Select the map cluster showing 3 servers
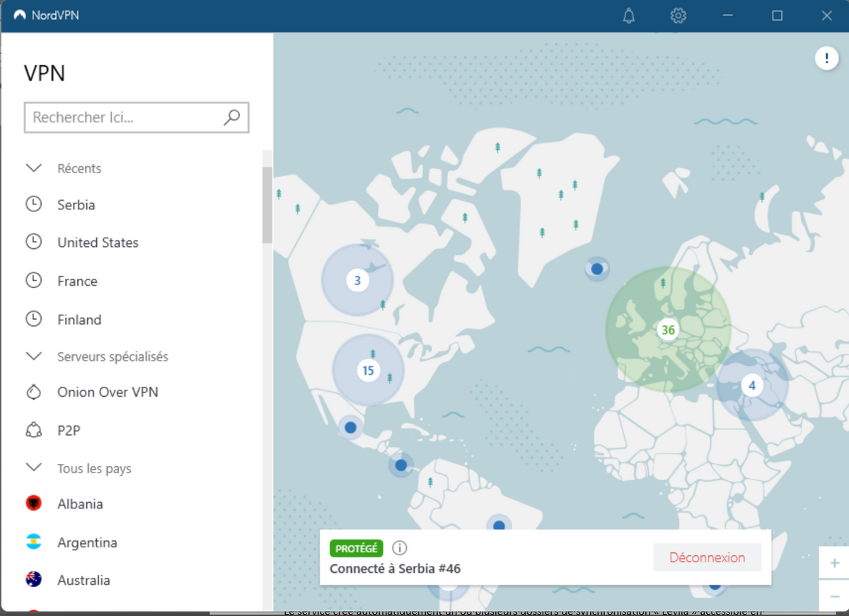849x616 pixels. click(x=357, y=280)
